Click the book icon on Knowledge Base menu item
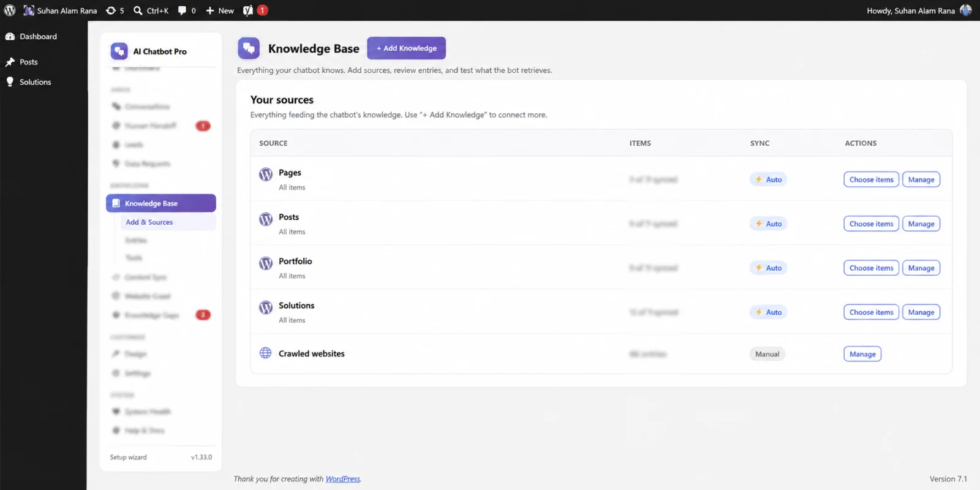The height and width of the screenshot is (490, 980). coord(116,203)
